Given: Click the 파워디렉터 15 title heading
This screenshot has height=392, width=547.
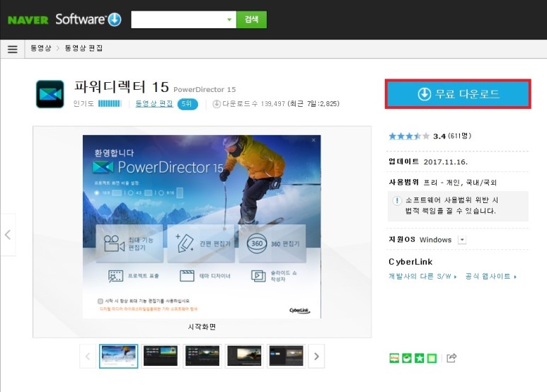Looking at the screenshot, I should click(122, 87).
